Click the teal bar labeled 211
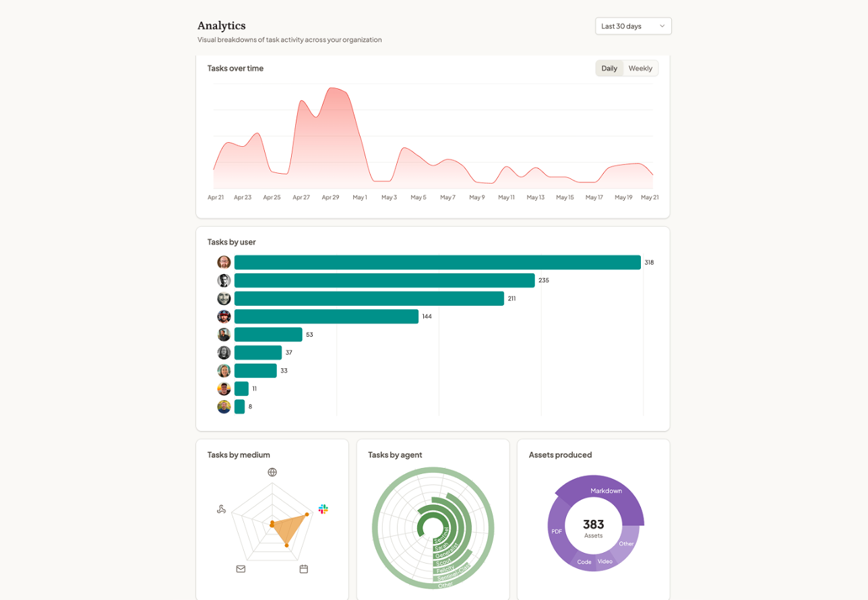The image size is (868, 600). tap(369, 298)
